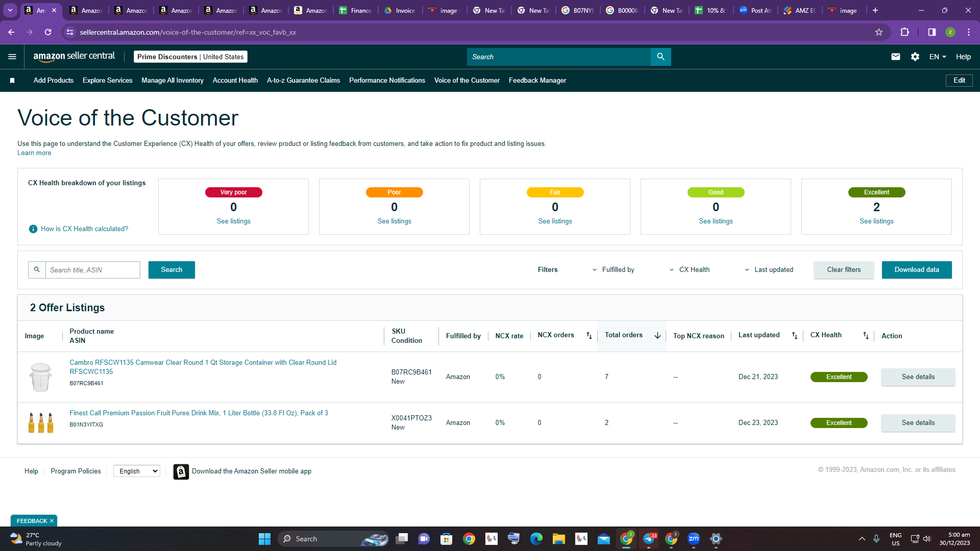Expand the Last updated filter

click(769, 270)
